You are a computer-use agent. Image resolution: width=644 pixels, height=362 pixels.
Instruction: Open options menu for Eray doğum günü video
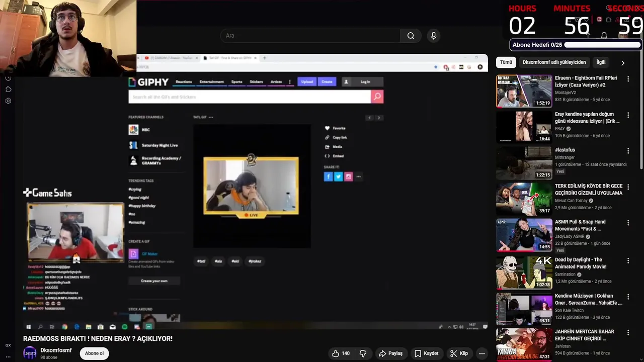pos(628,115)
